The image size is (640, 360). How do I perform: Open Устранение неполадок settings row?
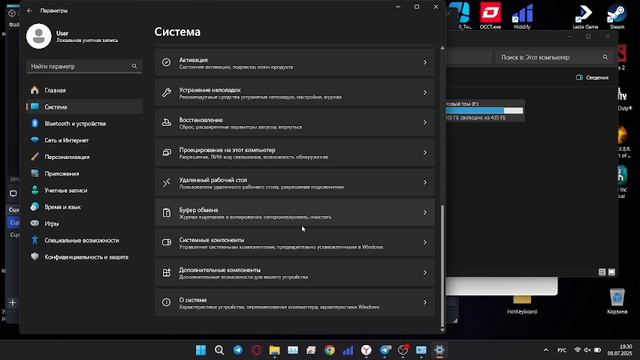tap(295, 93)
